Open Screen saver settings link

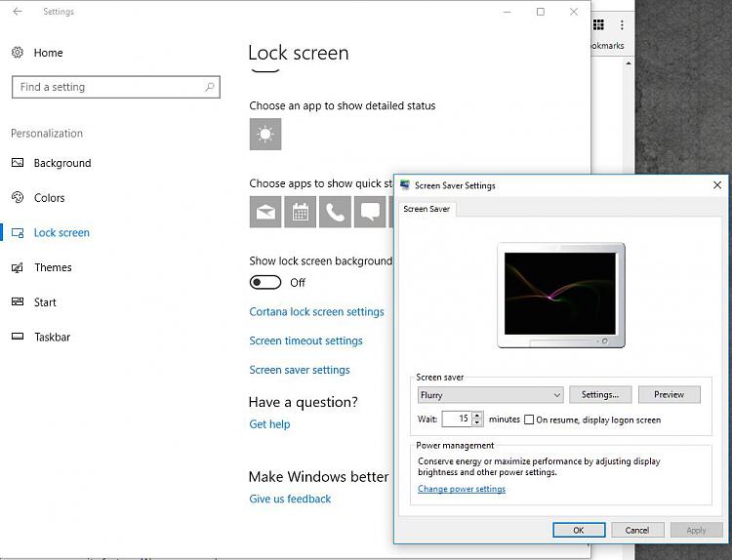300,370
